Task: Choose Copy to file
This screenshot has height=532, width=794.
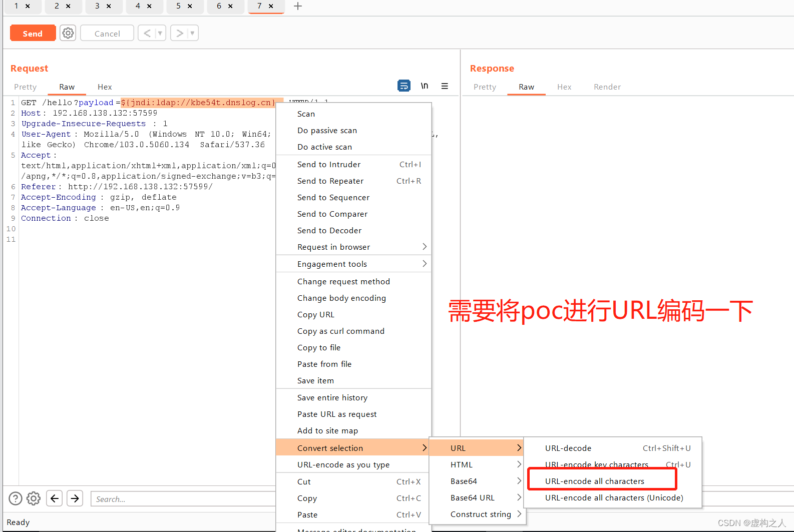Action: [x=353, y=348]
